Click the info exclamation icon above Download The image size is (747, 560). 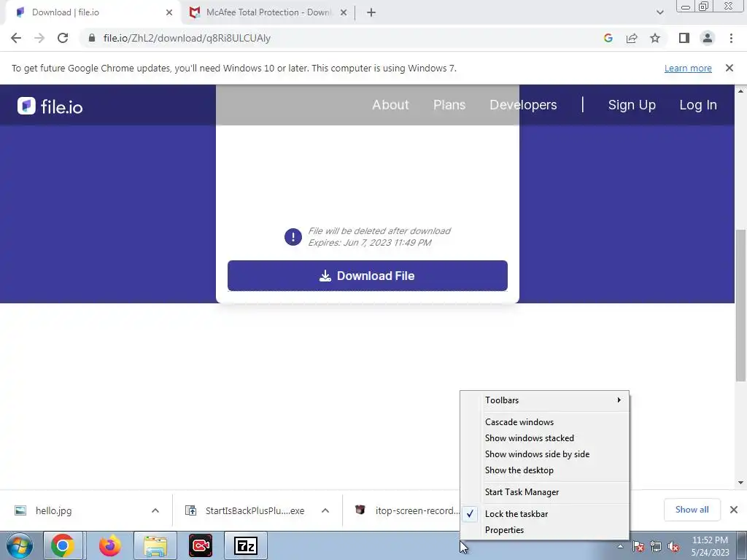click(293, 237)
